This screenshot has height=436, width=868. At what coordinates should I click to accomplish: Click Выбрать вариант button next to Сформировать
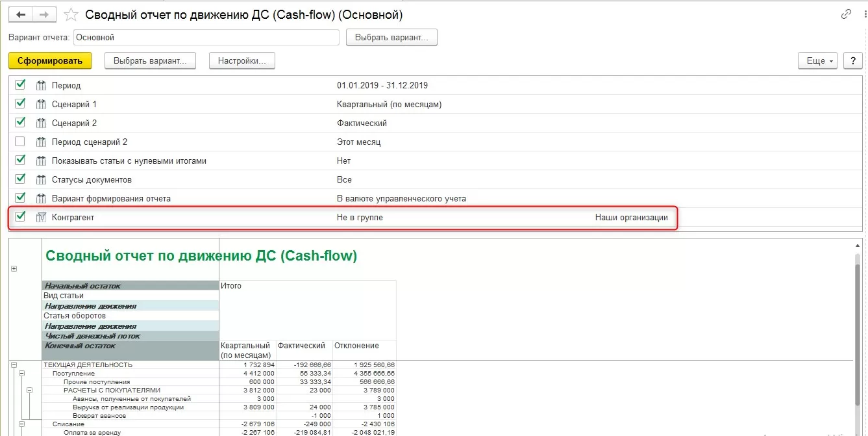click(x=150, y=60)
